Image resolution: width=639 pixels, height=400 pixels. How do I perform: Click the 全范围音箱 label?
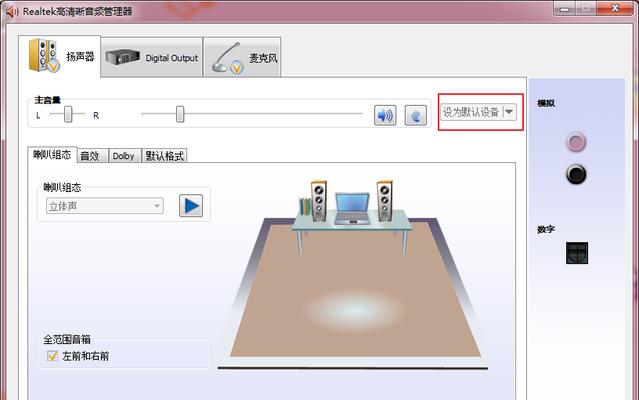67,339
